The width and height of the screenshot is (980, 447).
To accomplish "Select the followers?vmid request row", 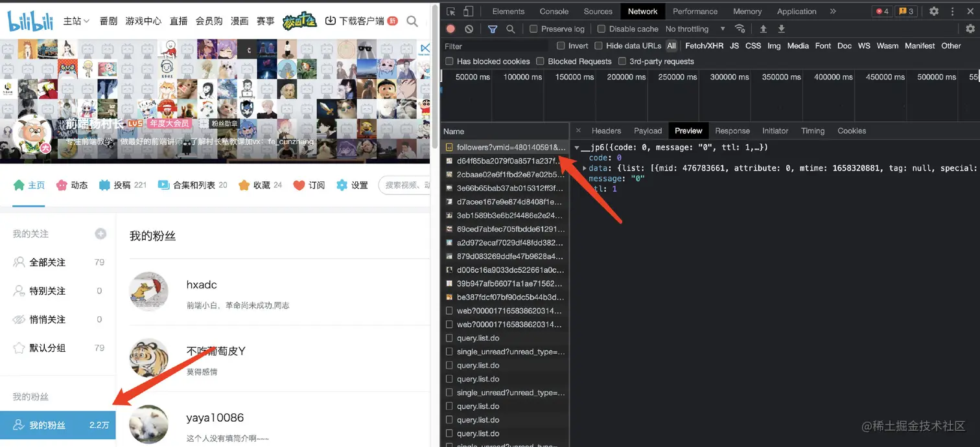I will (505, 148).
